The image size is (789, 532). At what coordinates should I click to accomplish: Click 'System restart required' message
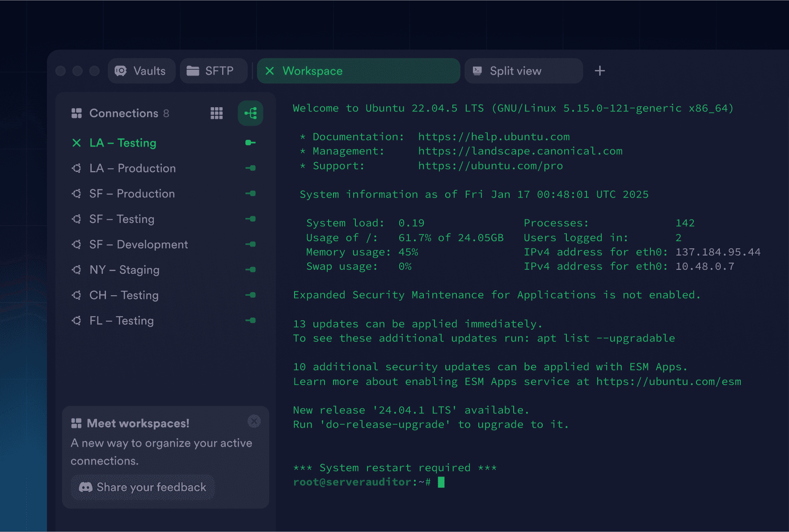pos(395,468)
